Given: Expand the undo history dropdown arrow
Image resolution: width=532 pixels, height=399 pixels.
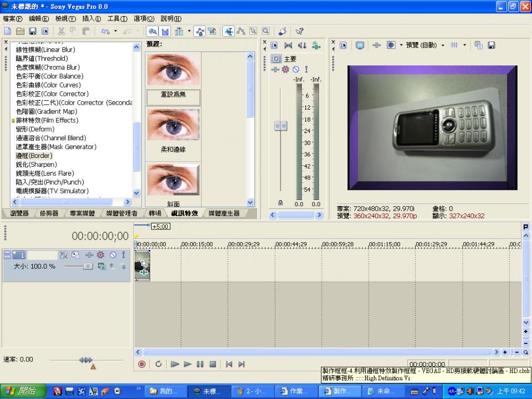Looking at the screenshot, I should (115, 32).
